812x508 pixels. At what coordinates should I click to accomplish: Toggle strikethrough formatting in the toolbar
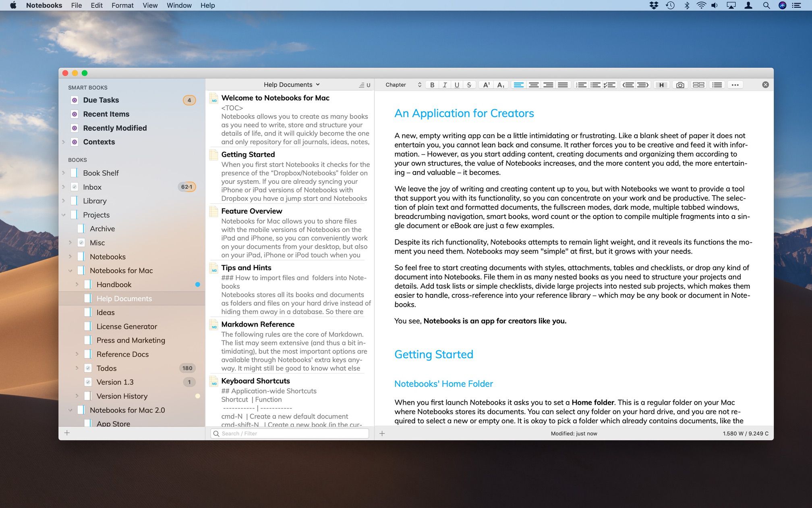(x=469, y=85)
